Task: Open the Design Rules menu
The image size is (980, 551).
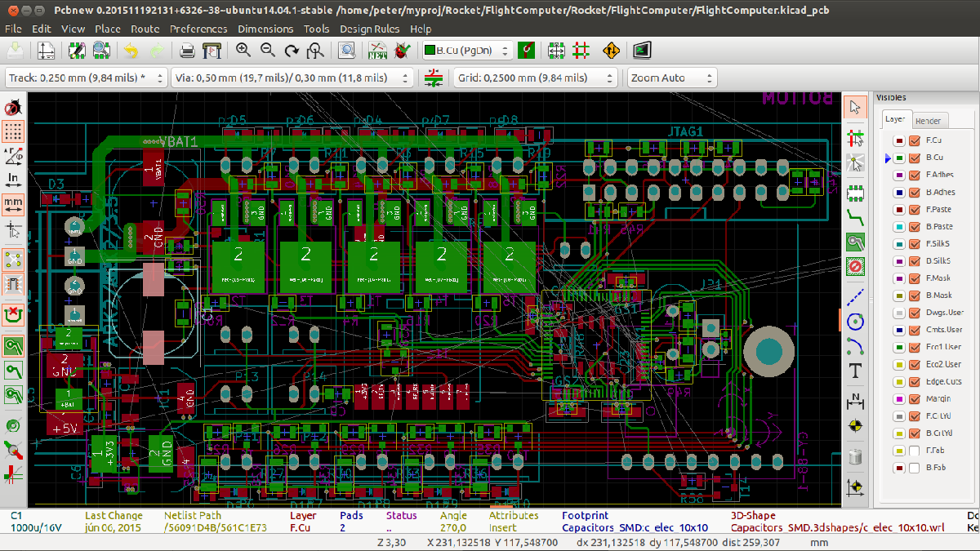Action: tap(369, 29)
